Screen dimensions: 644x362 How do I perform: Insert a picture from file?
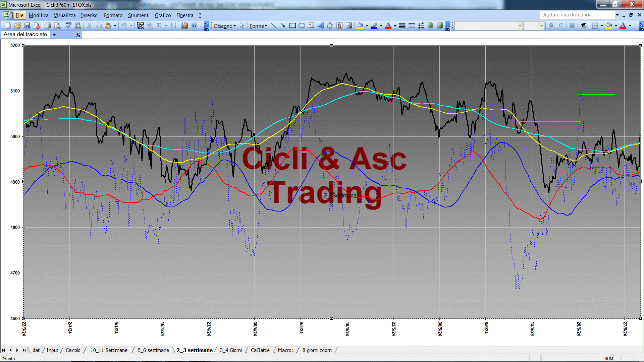point(349,25)
